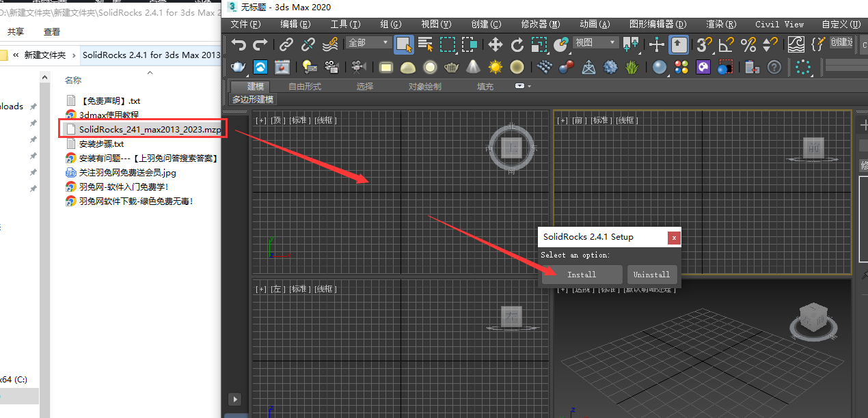The width and height of the screenshot is (868, 418).
Task: Open the 查看 tab in File Explorer
Action: (x=52, y=31)
